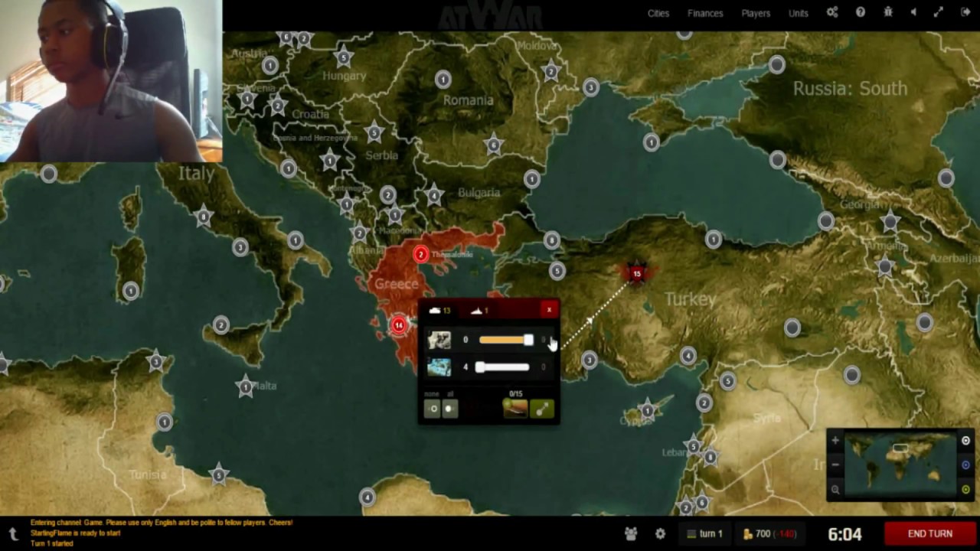
Task: Click the Cyprus city star marker
Action: (x=647, y=410)
